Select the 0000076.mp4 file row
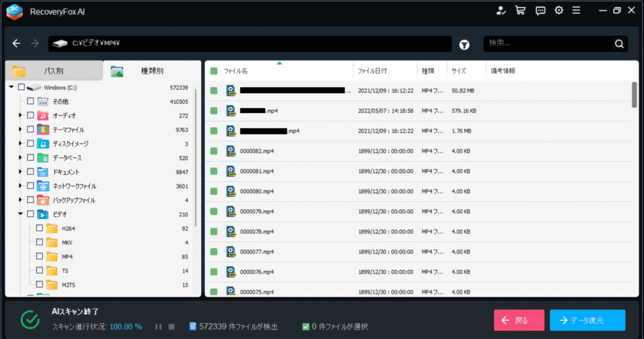The height and width of the screenshot is (339, 644). coord(418,272)
